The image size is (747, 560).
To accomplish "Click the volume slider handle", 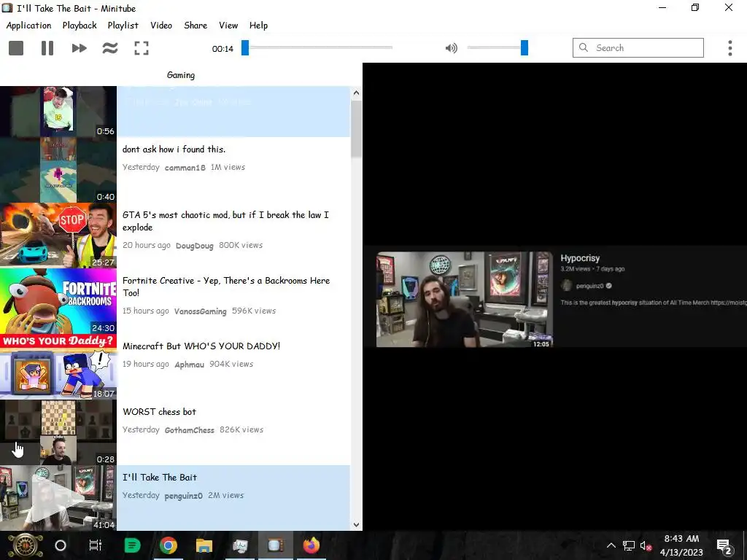I will [x=524, y=47].
